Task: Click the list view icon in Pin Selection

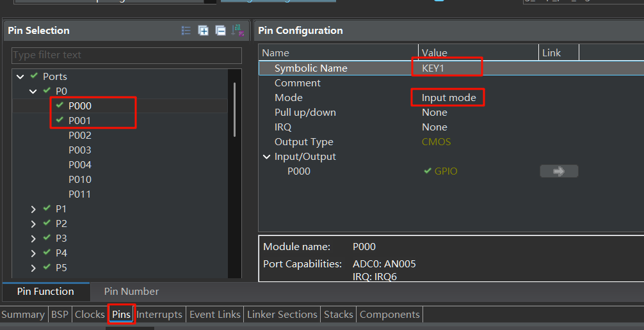Action: pyautogui.click(x=186, y=30)
